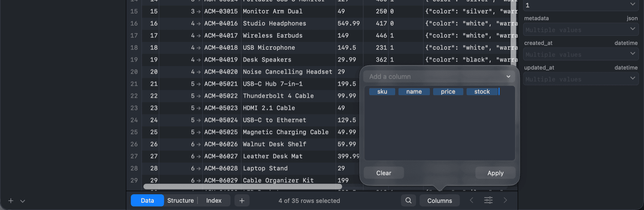
Task: Follow foreign key arrow for ACM-04019
Action: click(198, 60)
